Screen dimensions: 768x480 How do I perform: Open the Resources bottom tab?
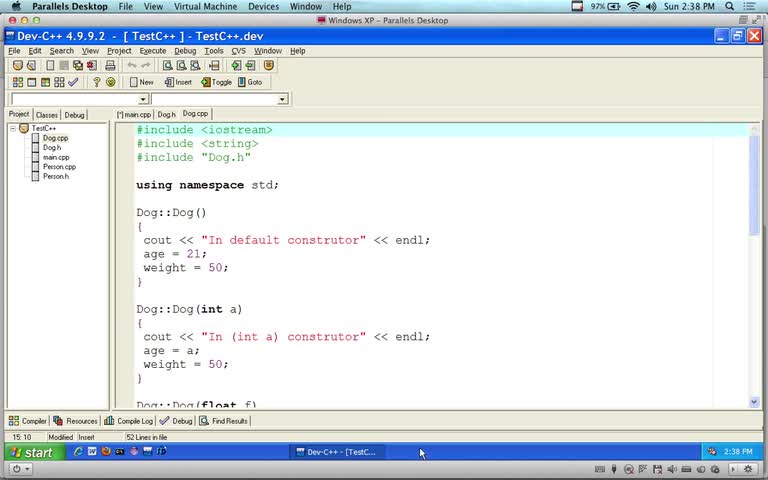[x=75, y=421]
